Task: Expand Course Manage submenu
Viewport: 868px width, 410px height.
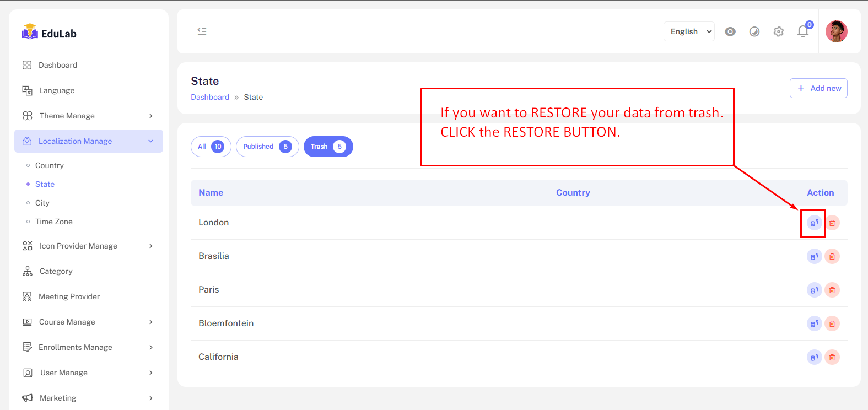Action: [88, 322]
